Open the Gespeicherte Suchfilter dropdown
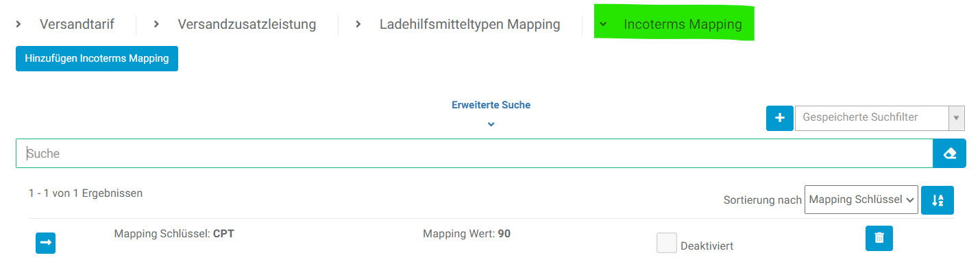This screenshot has width=980, height=262. pyautogui.click(x=880, y=118)
